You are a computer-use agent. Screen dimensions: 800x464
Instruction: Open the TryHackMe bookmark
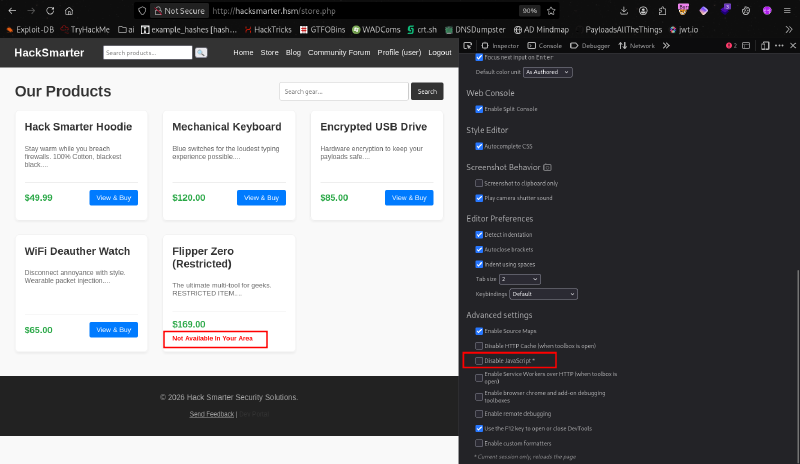coord(85,30)
